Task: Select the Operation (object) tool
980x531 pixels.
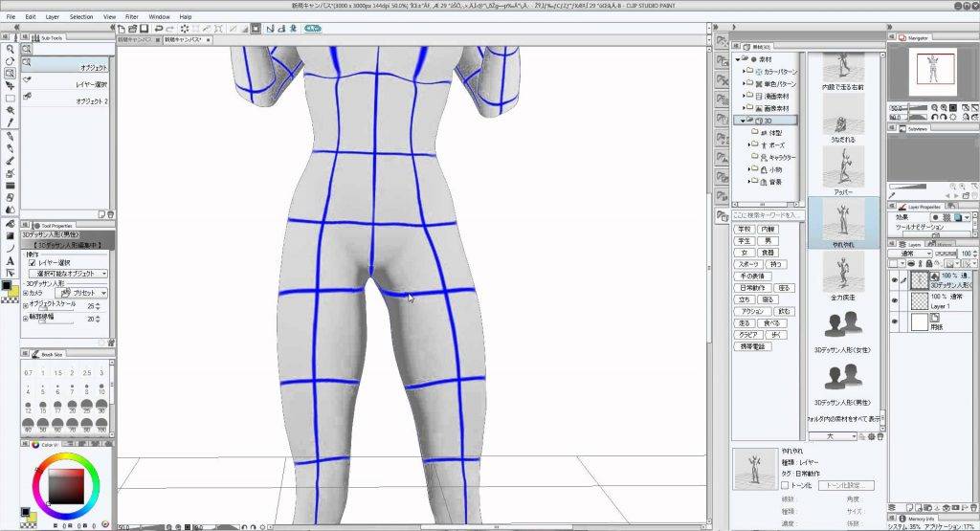Action: point(10,73)
